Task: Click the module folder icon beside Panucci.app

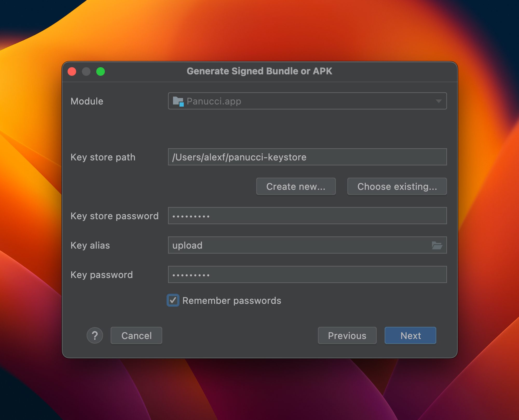Action: 178,101
